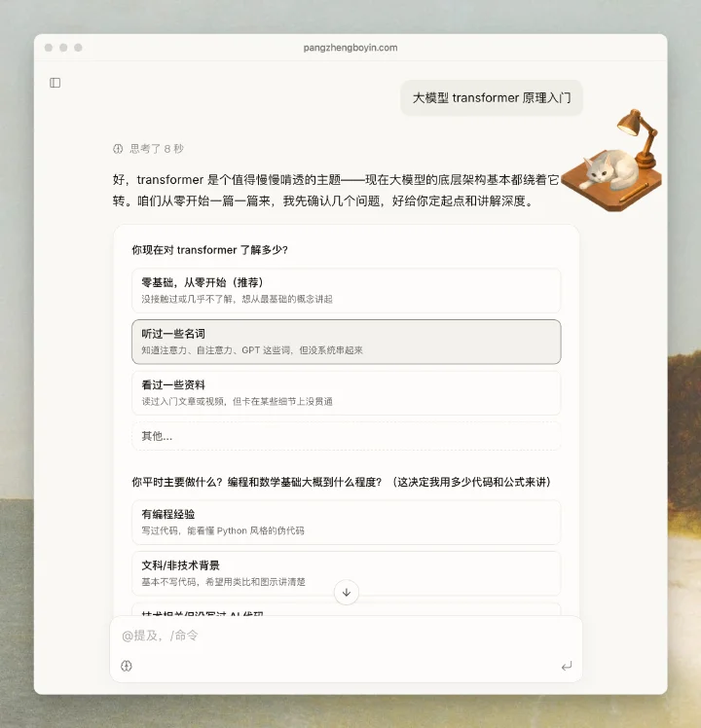Click the question 你现在对 transformer 了解多少?

point(209,250)
